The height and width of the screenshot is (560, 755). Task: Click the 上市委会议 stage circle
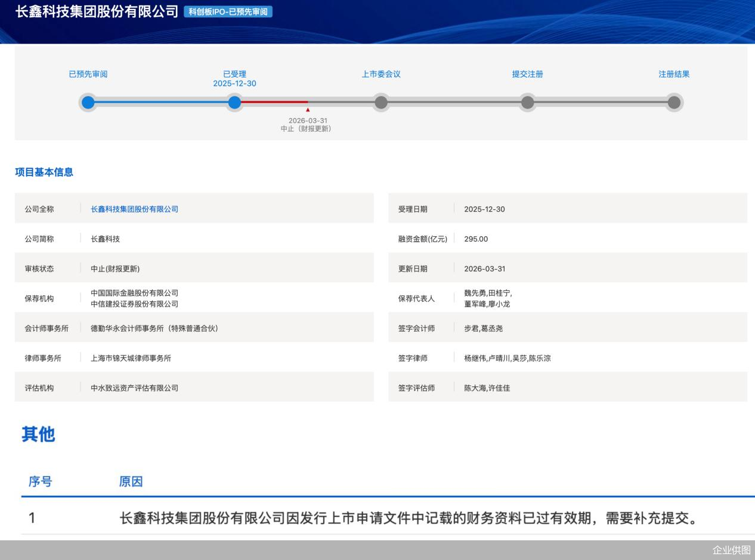pyautogui.click(x=381, y=103)
